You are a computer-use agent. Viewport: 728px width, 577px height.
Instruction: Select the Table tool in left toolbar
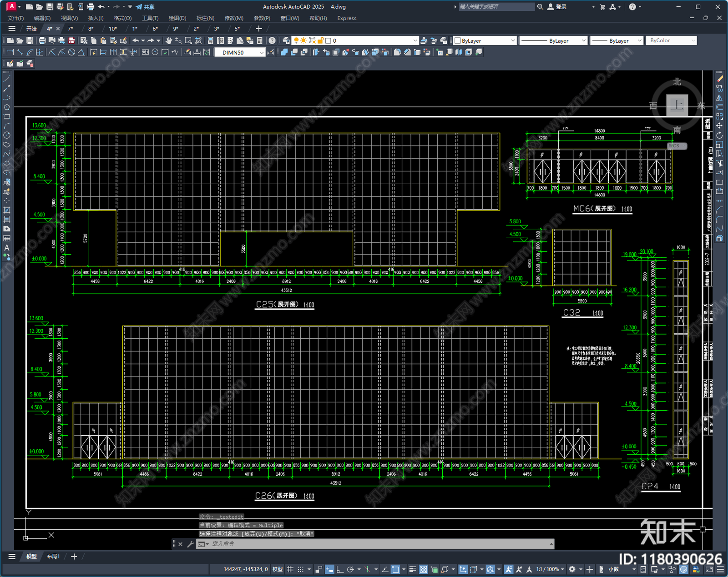click(x=6, y=238)
